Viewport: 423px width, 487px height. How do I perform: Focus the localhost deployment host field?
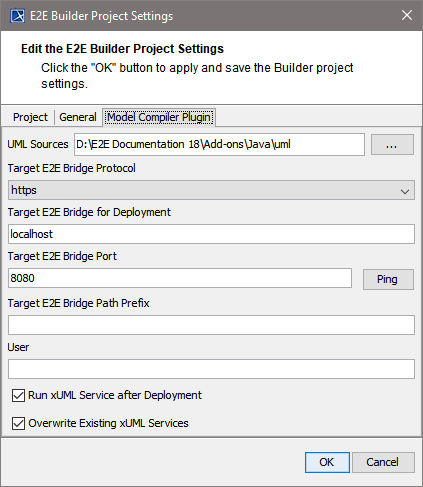pos(211,234)
